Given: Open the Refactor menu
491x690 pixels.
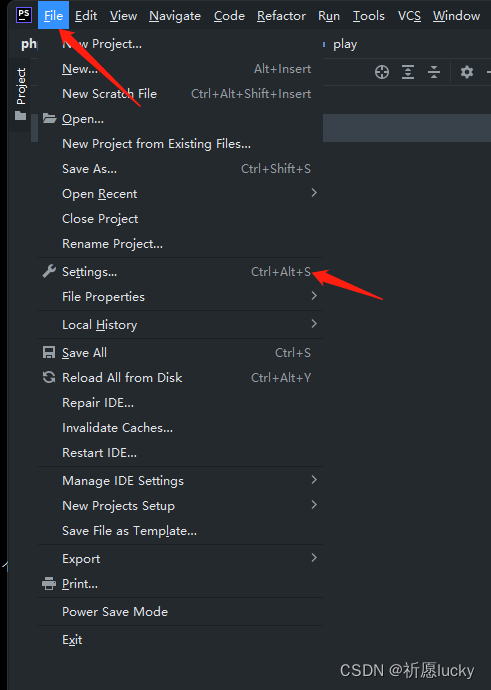Looking at the screenshot, I should point(281,16).
